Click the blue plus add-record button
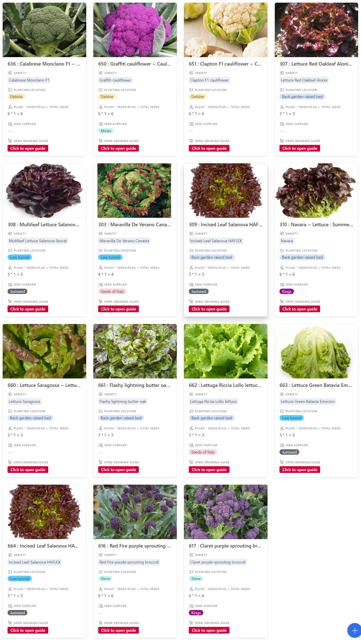 (354, 630)
